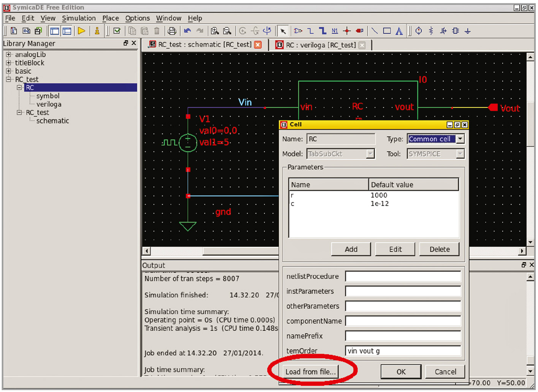Select the text label A tool

click(399, 31)
